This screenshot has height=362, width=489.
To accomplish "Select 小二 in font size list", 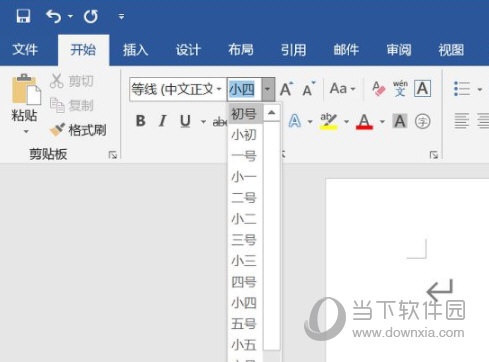I will point(245,219).
